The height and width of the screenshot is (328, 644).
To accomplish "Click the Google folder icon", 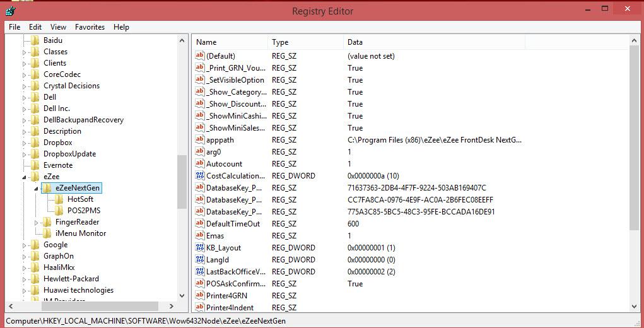I will point(35,245).
